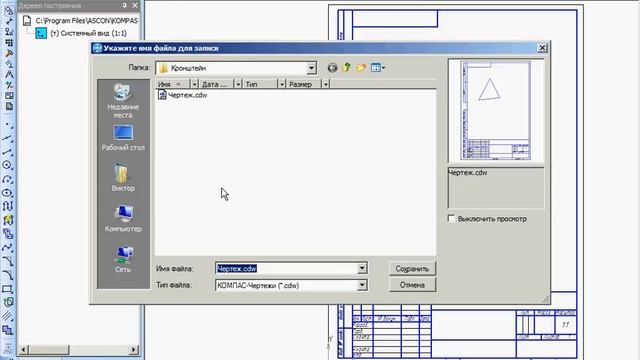Close the construction tree panel

[135, 5]
